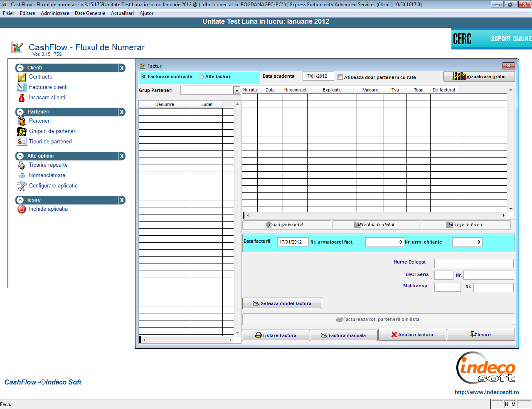This screenshot has height=409, width=532.
Task: Click the Inchide aplicatia power icon
Action: coord(22,209)
